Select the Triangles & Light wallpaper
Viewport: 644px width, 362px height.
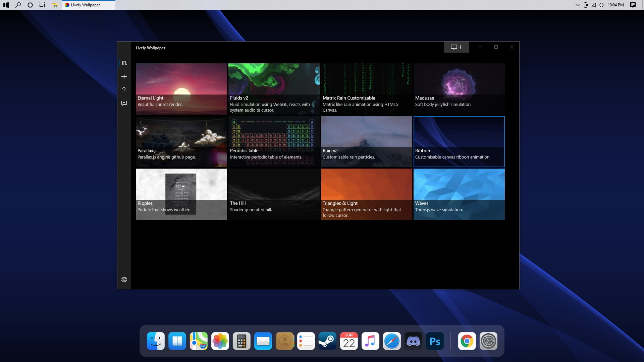(x=366, y=194)
